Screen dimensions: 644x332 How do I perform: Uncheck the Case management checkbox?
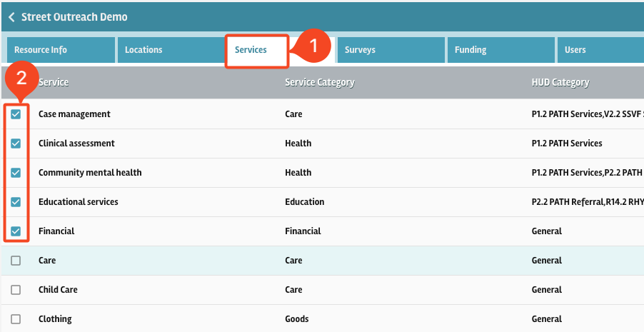16,114
